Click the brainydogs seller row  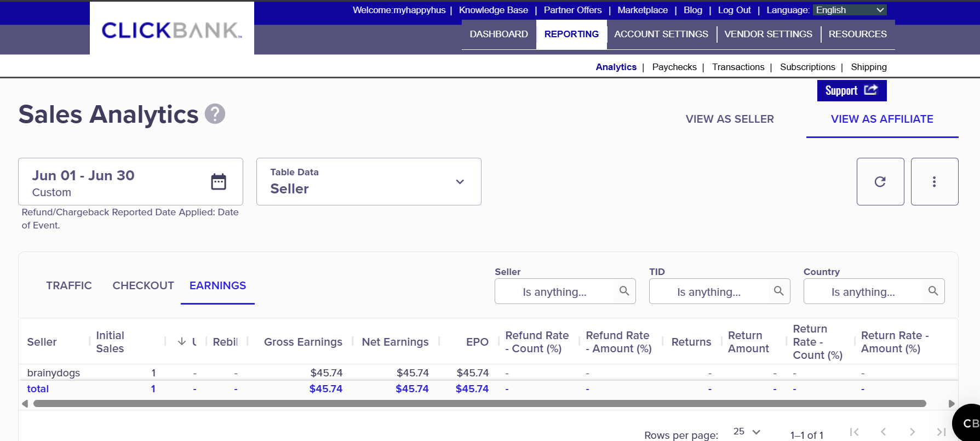[489, 373]
